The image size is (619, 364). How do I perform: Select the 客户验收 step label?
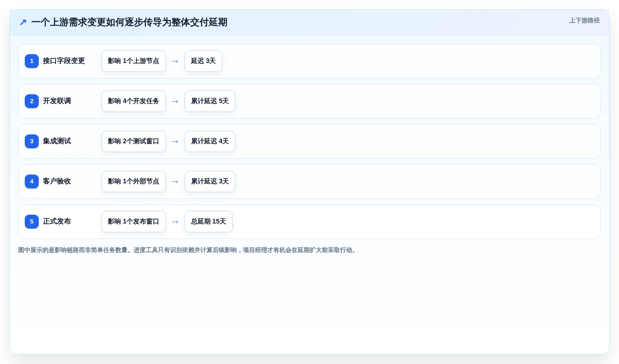[57, 182]
